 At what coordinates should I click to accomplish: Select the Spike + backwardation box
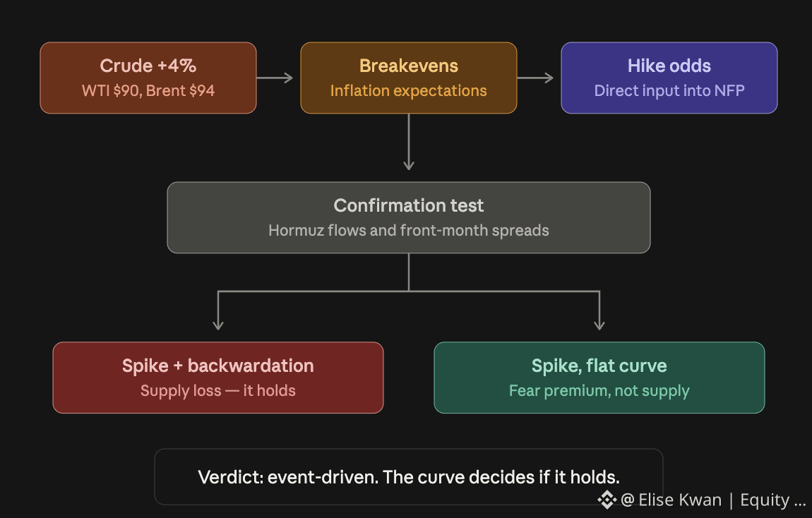(218, 378)
